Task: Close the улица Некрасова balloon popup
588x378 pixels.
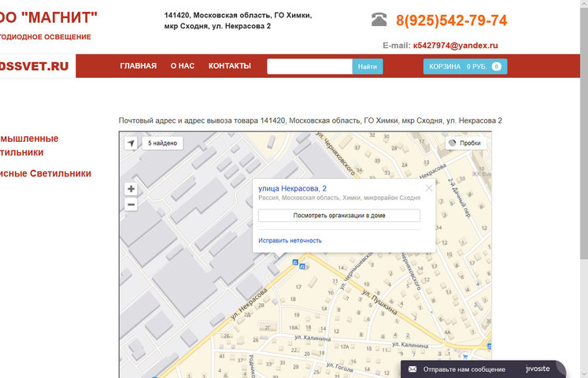Action: click(x=429, y=187)
